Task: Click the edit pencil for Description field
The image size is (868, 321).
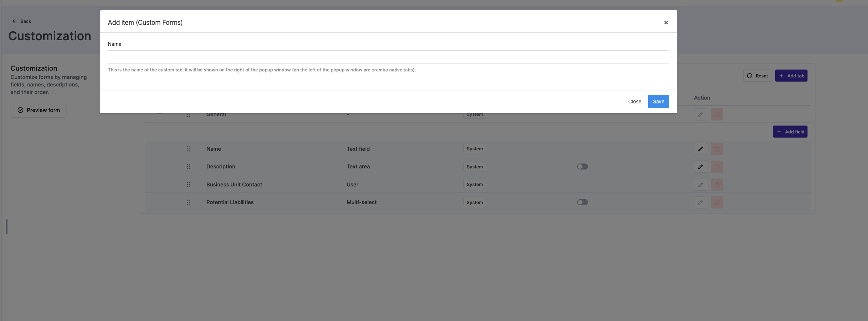Action: [700, 167]
